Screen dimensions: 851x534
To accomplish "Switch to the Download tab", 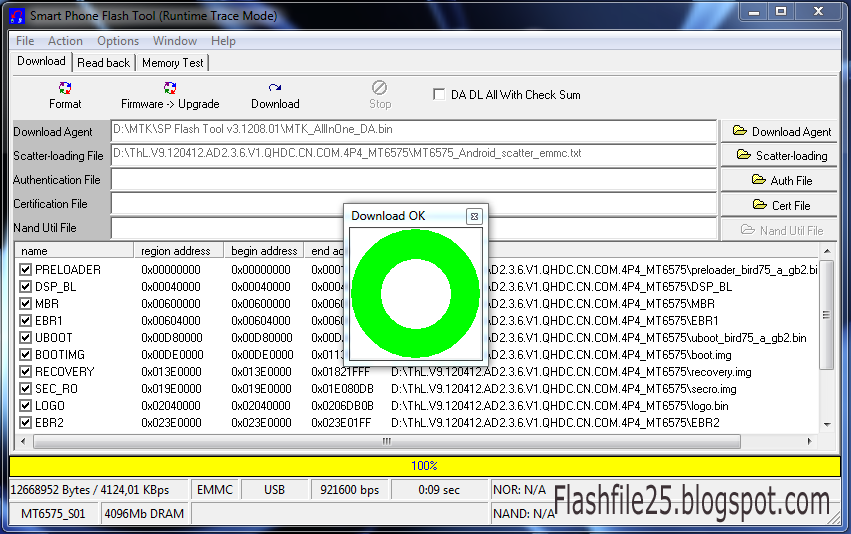I will (41, 61).
